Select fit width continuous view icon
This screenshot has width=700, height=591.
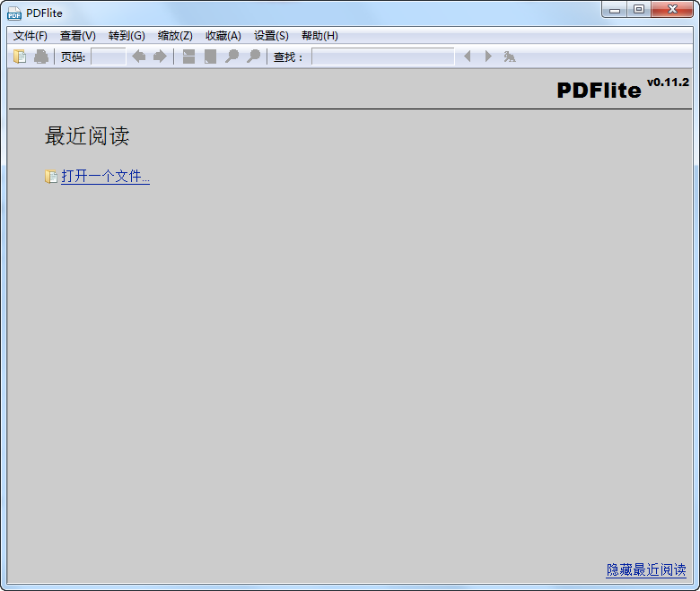(188, 56)
